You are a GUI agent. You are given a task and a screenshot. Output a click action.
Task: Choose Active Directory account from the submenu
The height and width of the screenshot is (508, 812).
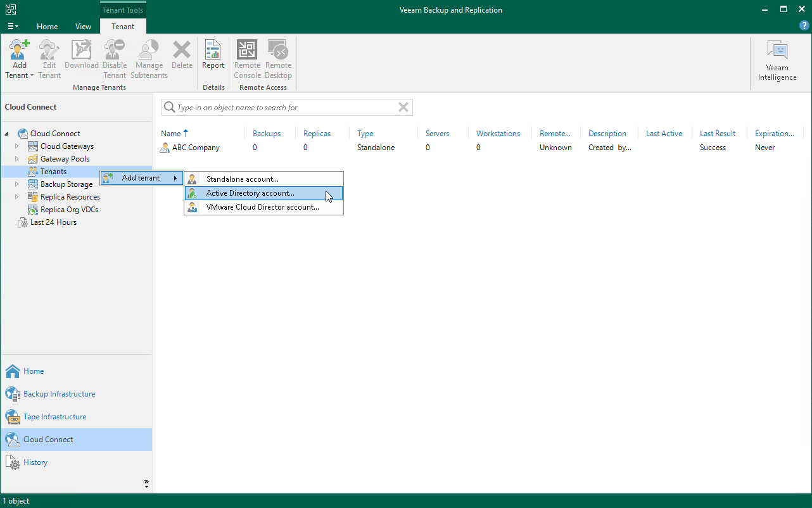click(x=263, y=193)
